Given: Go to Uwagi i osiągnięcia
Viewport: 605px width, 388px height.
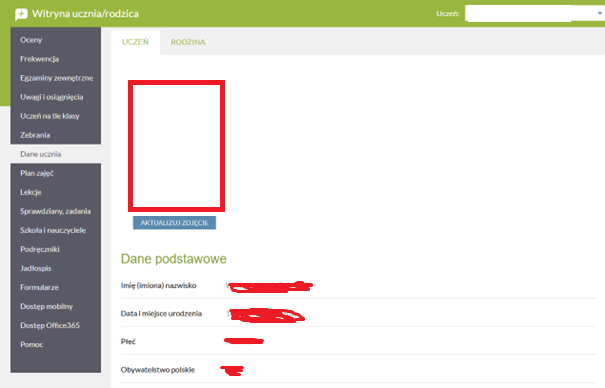Looking at the screenshot, I should click(x=56, y=97).
